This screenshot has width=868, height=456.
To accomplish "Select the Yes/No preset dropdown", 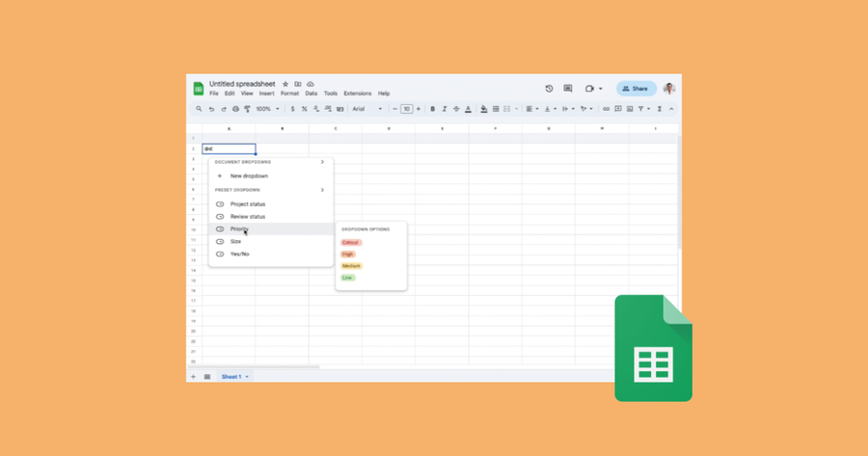I will pos(271,254).
